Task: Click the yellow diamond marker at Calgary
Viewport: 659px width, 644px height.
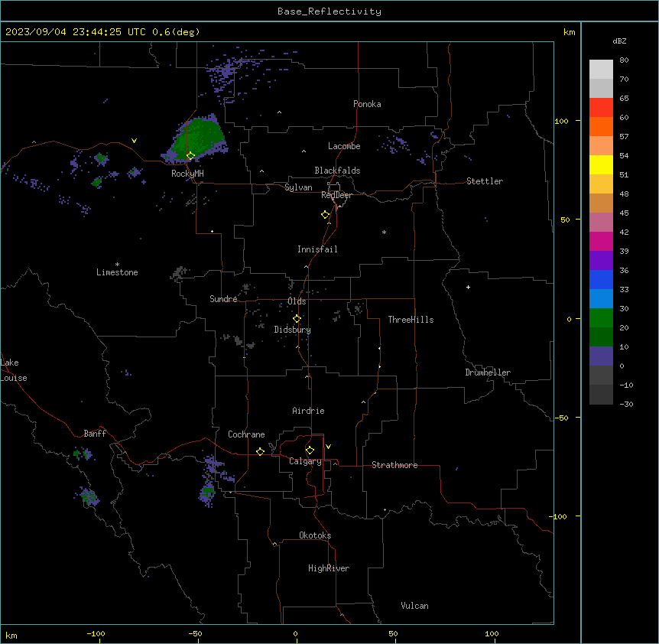Action: [x=310, y=450]
